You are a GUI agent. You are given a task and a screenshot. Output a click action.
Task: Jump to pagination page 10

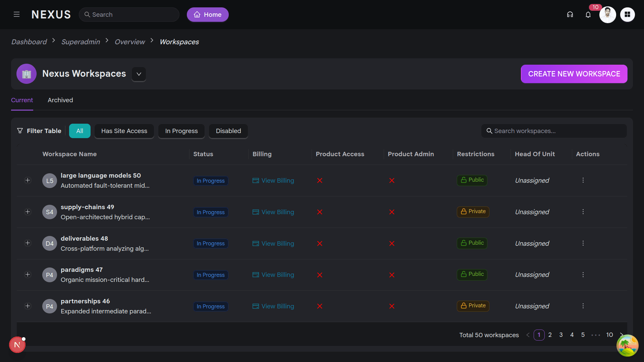[x=609, y=335]
